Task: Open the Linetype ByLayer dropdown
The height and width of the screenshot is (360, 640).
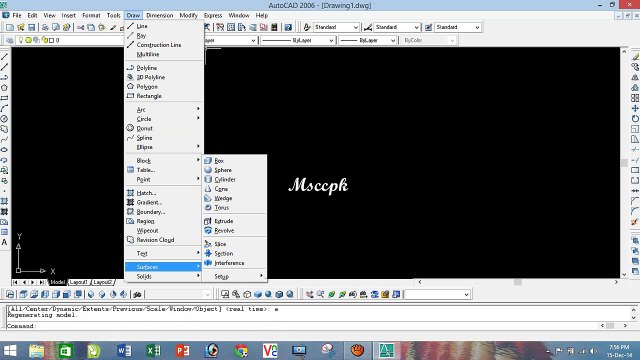Action: pyautogui.click(x=331, y=40)
